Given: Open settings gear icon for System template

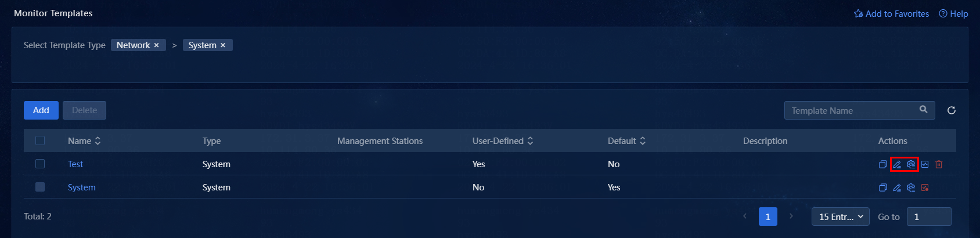Looking at the screenshot, I should [911, 187].
